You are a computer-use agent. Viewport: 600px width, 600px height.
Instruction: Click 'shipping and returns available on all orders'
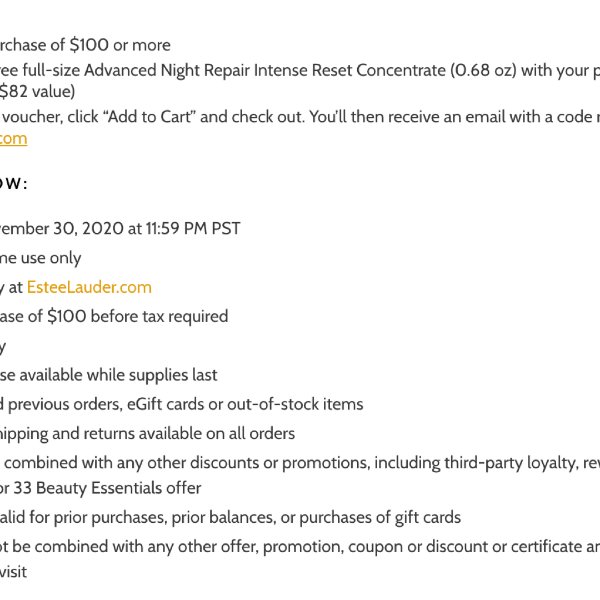(x=147, y=434)
